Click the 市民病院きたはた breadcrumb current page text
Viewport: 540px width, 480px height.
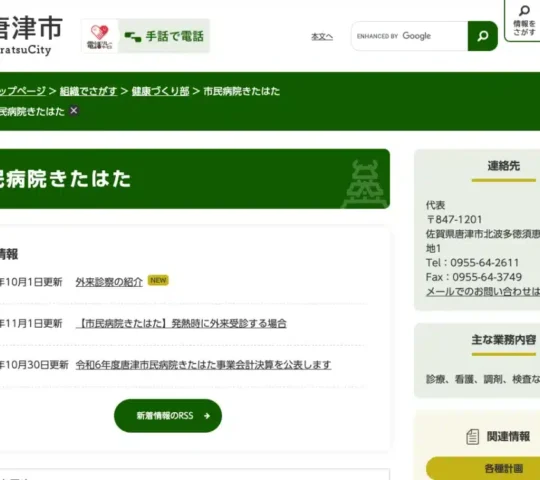point(241,91)
